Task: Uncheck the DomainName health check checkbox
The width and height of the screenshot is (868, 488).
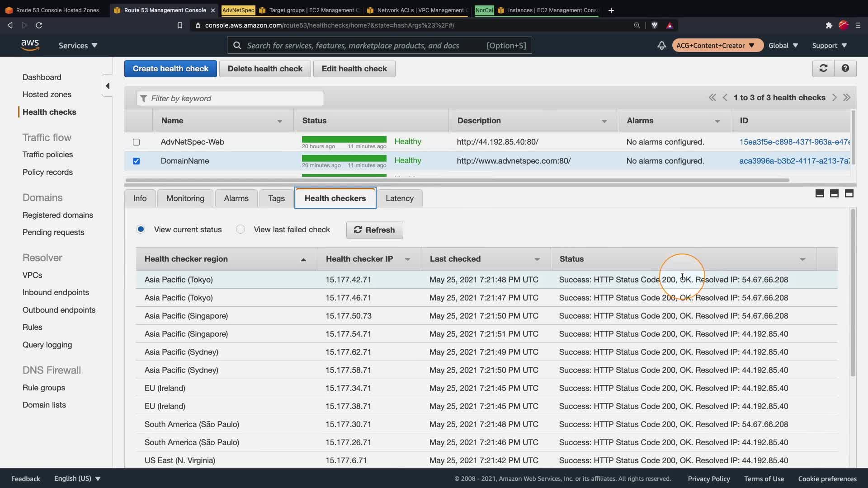Action: click(136, 161)
